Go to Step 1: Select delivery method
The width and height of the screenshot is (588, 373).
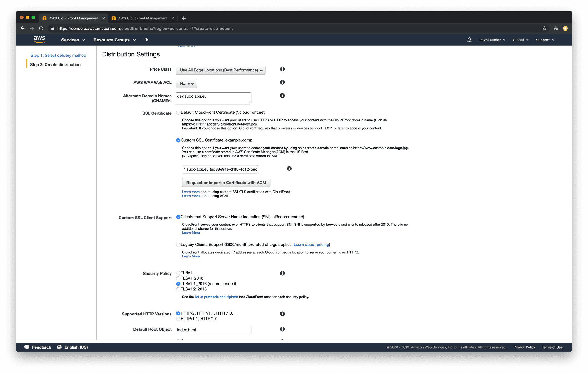click(x=58, y=55)
